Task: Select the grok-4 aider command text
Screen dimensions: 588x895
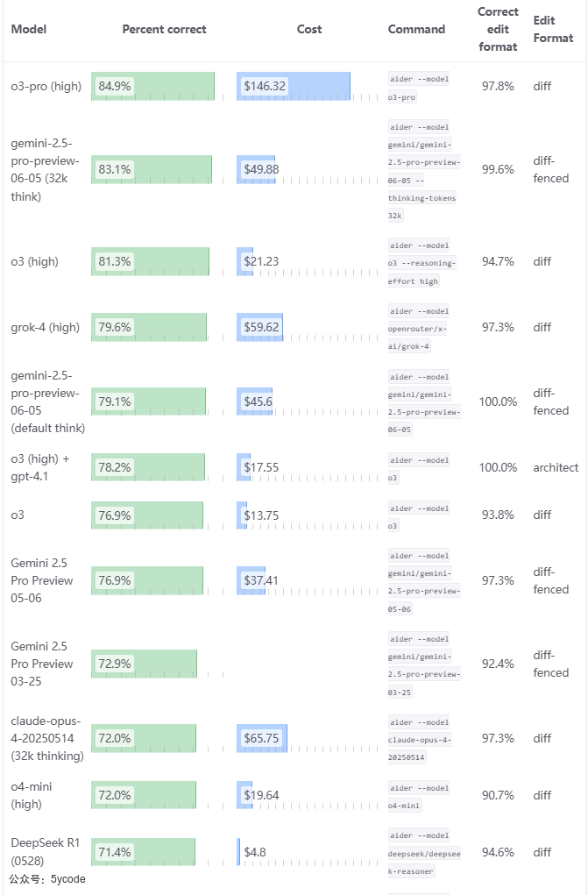Action: tap(421, 327)
